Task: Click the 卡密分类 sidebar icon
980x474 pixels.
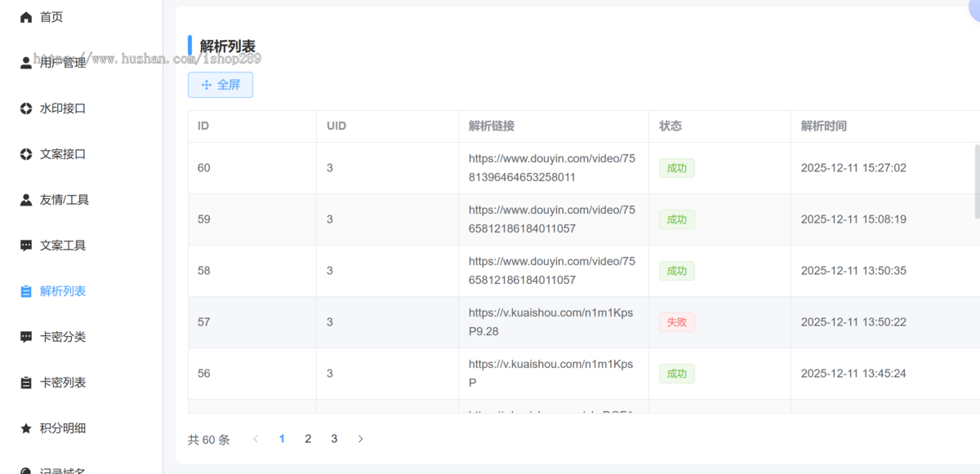Action: coord(26,337)
